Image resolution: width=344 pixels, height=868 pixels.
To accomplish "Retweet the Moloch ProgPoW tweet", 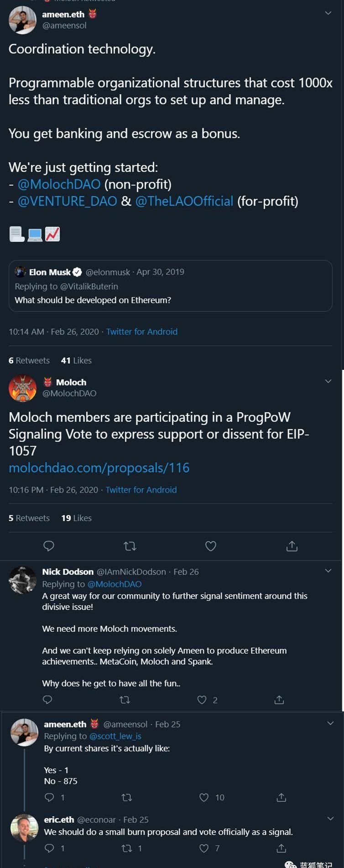I will (130, 546).
